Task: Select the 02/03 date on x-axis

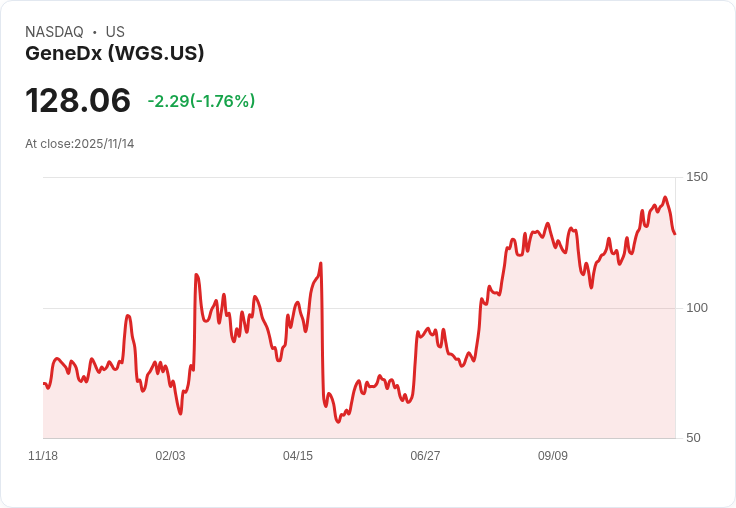Action: (170, 456)
